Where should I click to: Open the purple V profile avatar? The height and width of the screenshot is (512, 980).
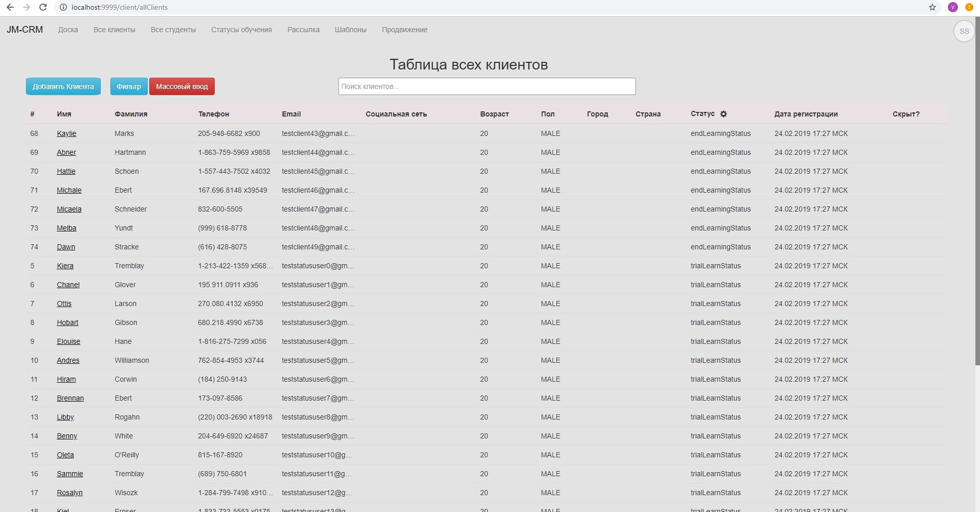[x=952, y=7]
